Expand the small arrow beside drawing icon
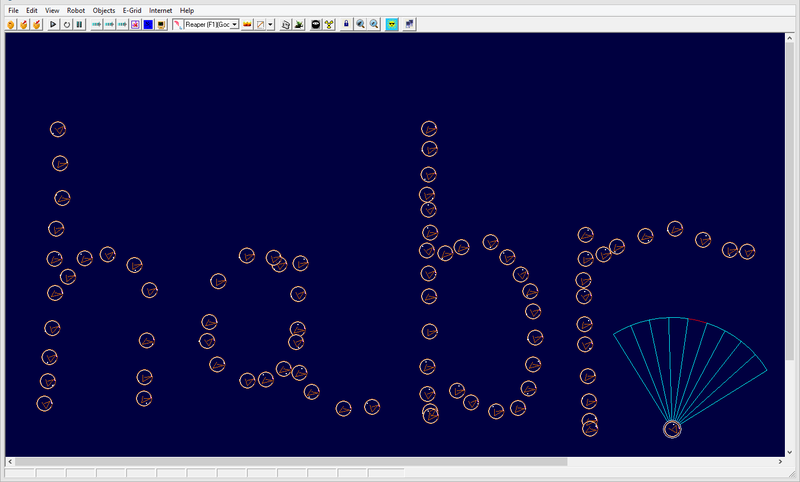 click(x=270, y=24)
